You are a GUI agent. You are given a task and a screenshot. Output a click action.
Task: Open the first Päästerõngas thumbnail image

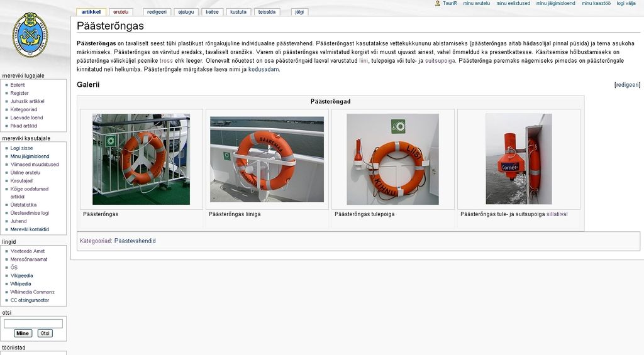pos(141,159)
